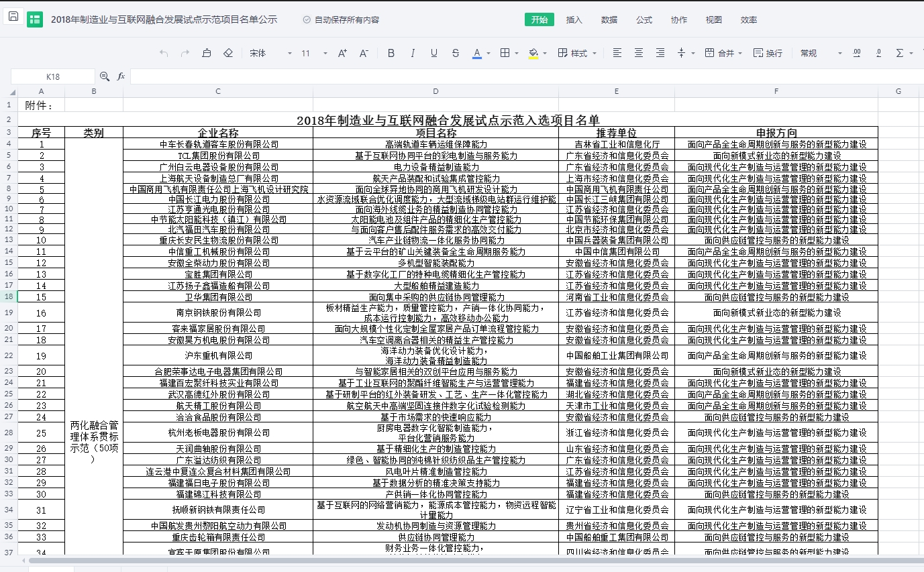This screenshot has width=924, height=572.
Task: Set vertical alignment with middle-align icon
Action: click(682, 53)
